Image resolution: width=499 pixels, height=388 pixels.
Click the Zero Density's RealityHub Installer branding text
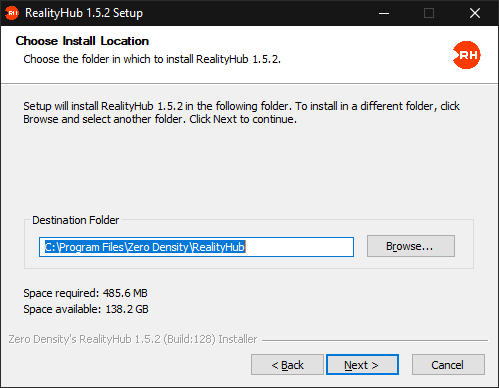tap(133, 339)
